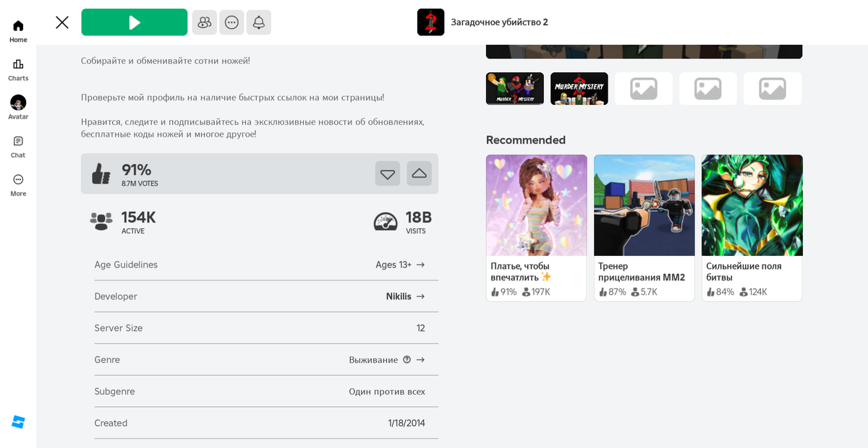The width and height of the screenshot is (868, 448).
Task: Click the active players icon
Action: pos(101,221)
